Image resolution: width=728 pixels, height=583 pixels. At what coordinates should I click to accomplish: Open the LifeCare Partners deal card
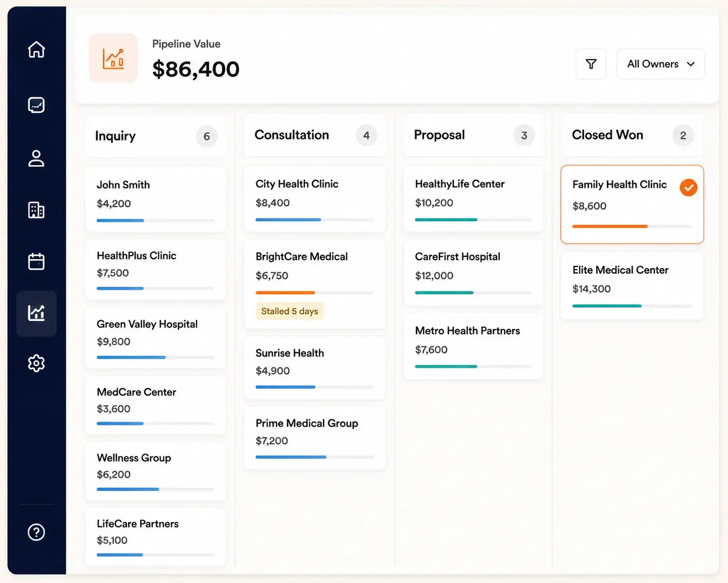pos(155,537)
